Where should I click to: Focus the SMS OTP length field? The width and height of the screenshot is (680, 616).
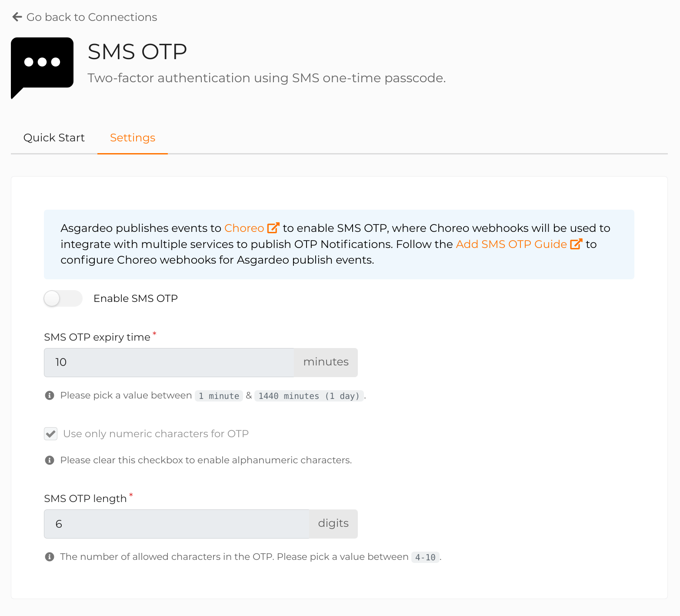point(177,524)
